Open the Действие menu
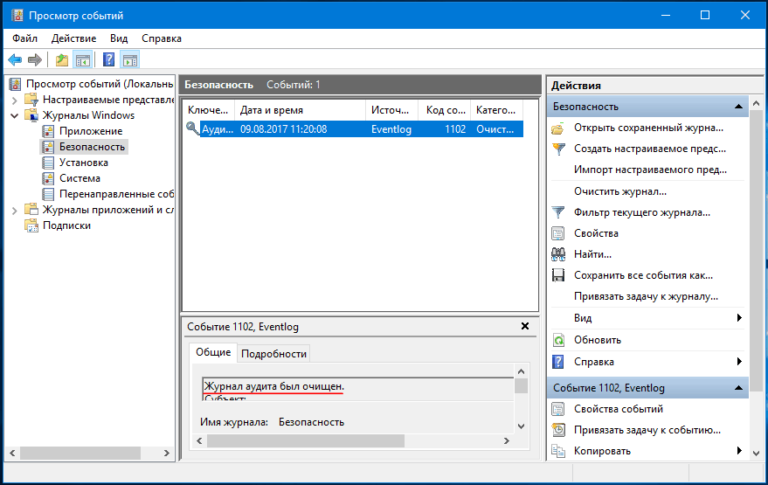768x485 pixels. (73, 38)
